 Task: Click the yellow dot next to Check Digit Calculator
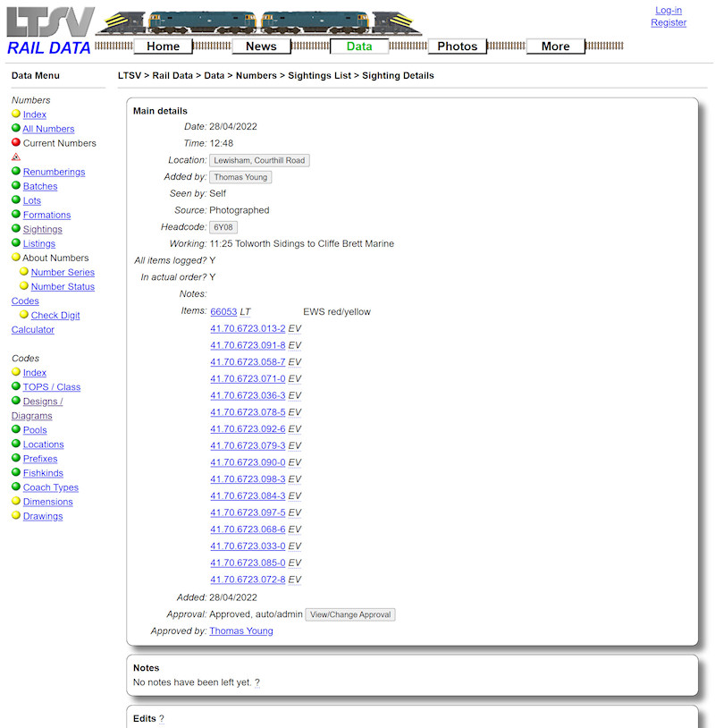click(24, 315)
